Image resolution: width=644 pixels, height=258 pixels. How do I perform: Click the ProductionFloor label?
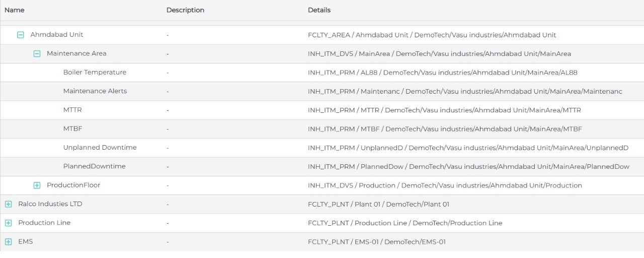73,185
